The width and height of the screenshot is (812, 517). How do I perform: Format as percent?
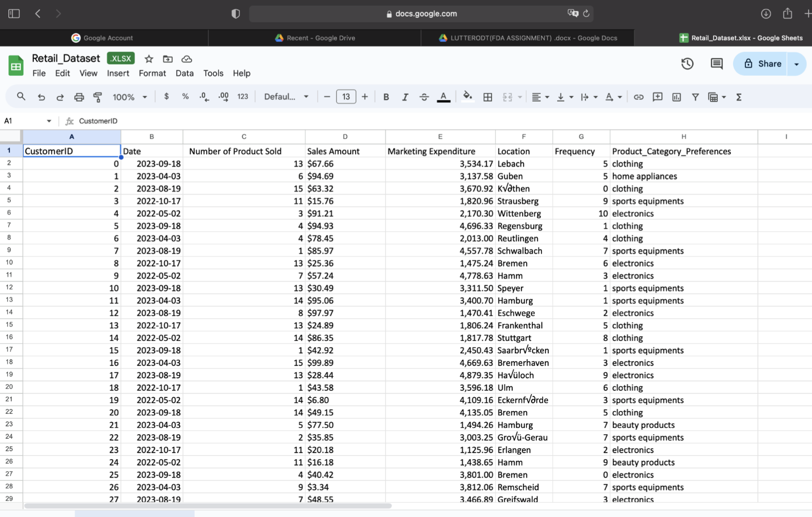(185, 97)
